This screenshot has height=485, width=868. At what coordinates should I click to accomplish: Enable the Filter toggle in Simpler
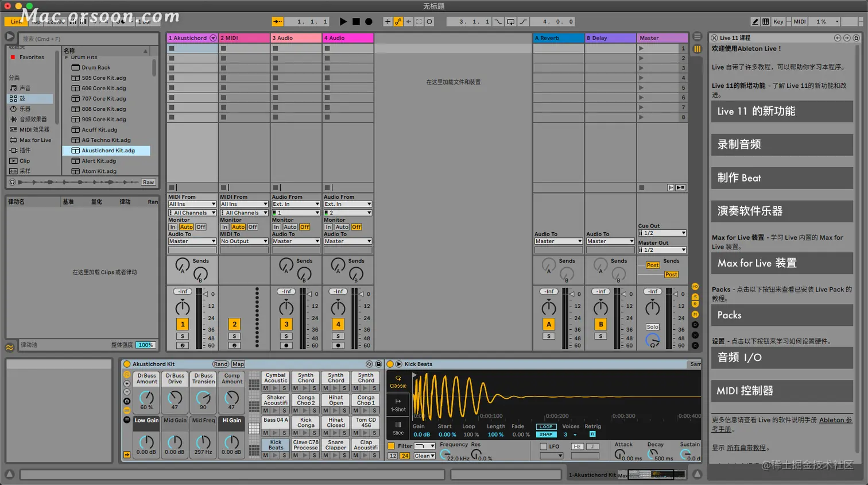click(x=391, y=446)
